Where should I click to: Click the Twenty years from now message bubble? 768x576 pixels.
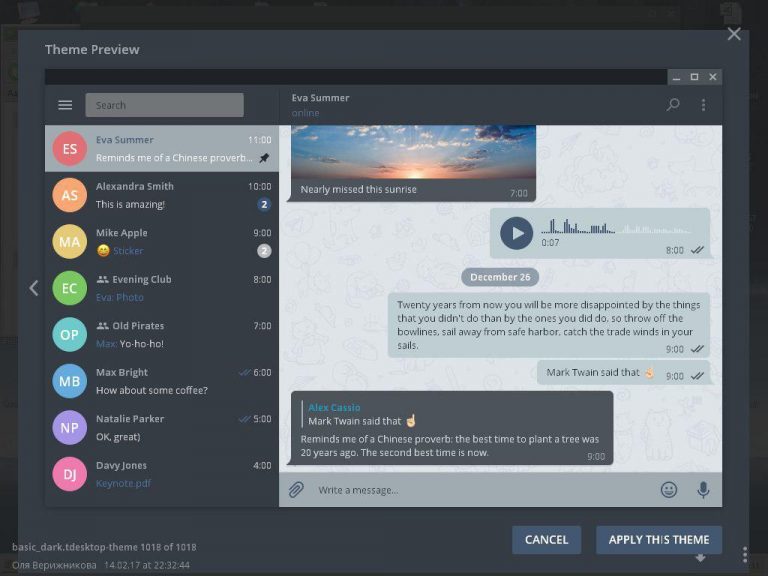(549, 325)
